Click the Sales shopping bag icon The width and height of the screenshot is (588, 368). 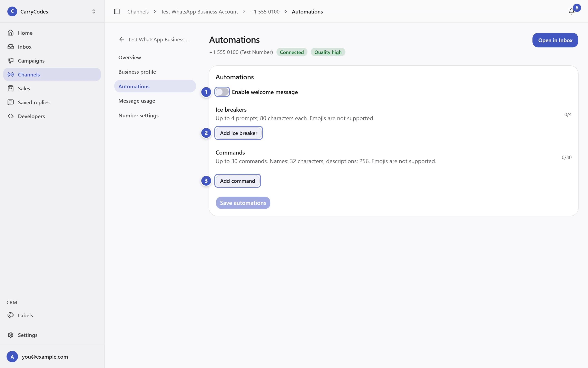point(10,88)
